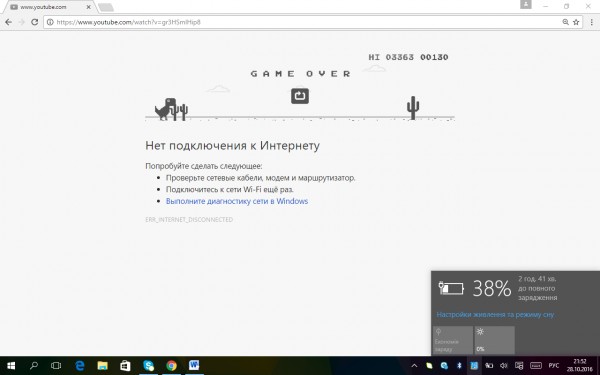Open zoom indicator in address bar
600x375 pixels.
(565, 22)
